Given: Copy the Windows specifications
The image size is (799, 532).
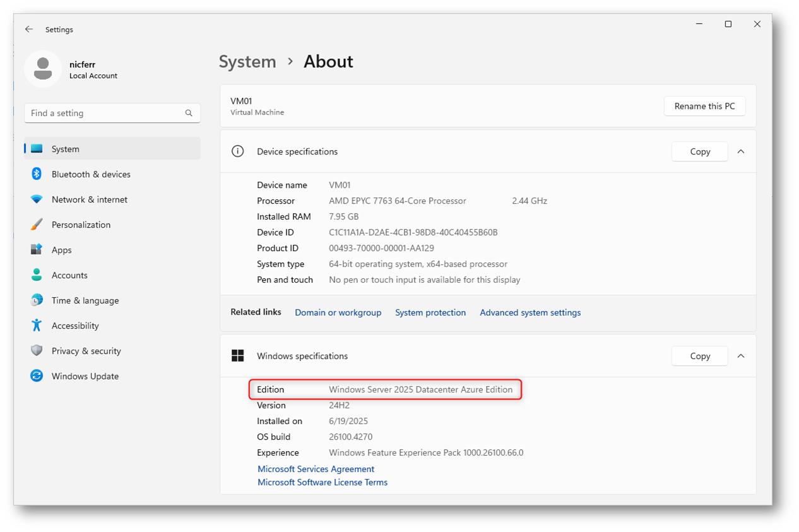Looking at the screenshot, I should coord(700,356).
